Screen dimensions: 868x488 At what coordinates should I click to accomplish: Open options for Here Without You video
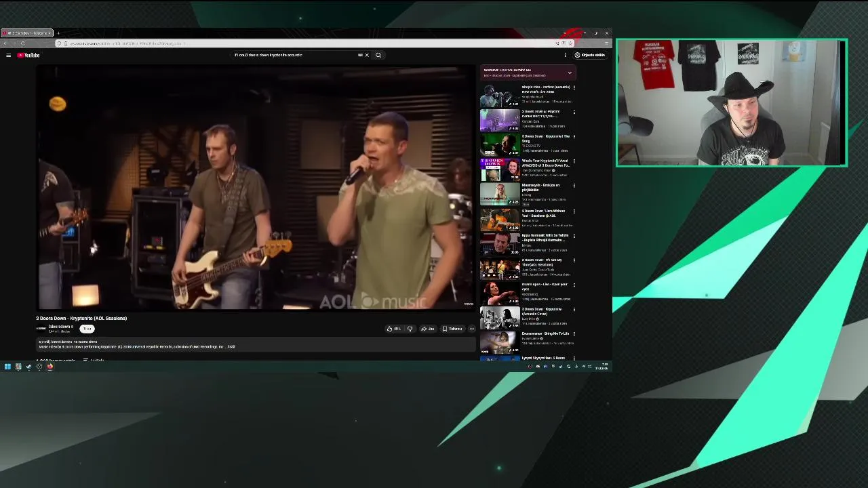click(x=574, y=211)
